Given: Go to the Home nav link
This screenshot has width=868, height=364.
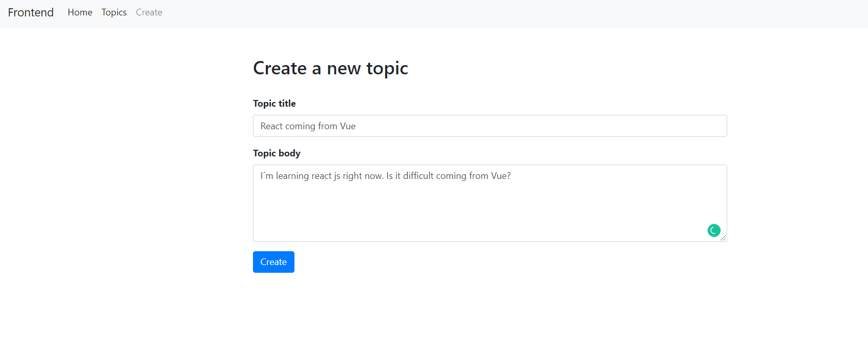Looking at the screenshot, I should [80, 12].
